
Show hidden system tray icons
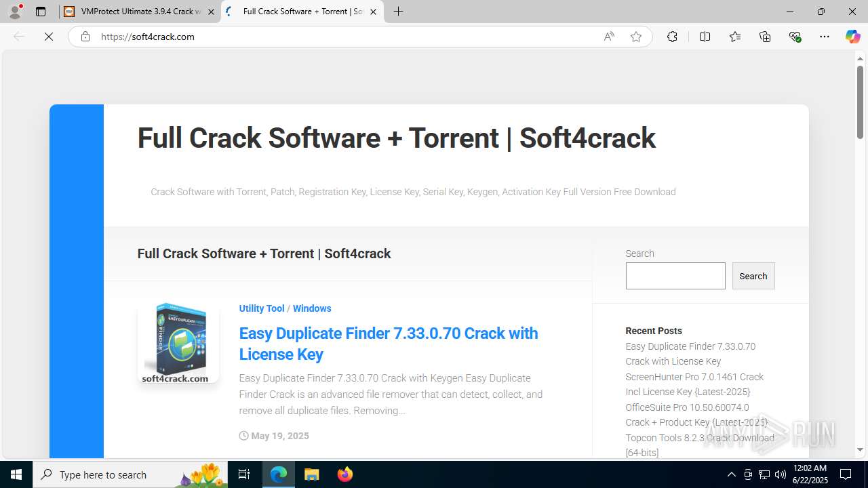pyautogui.click(x=731, y=474)
